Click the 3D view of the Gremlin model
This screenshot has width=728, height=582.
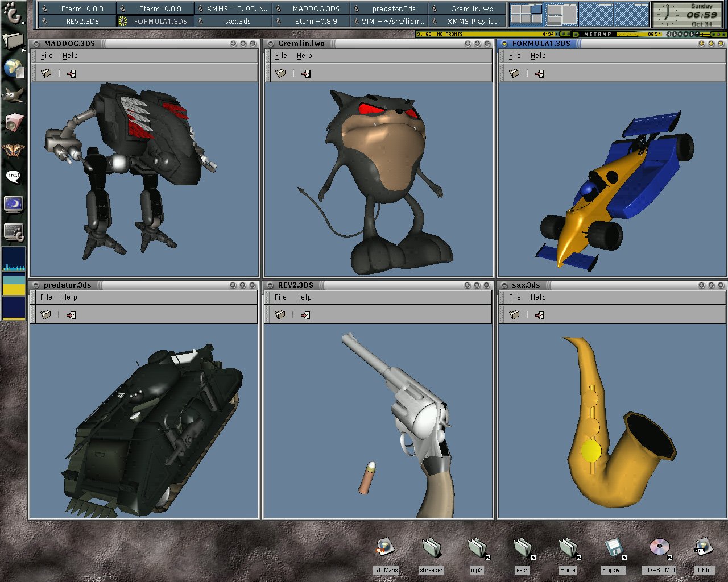pos(379,180)
